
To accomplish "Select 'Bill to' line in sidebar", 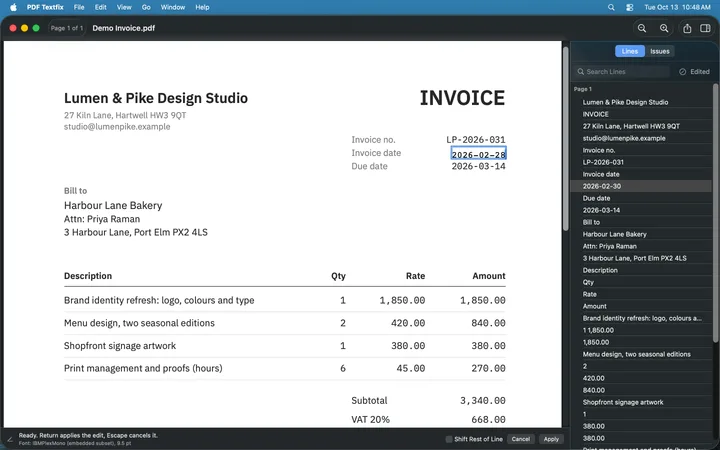I will click(x=641, y=222).
